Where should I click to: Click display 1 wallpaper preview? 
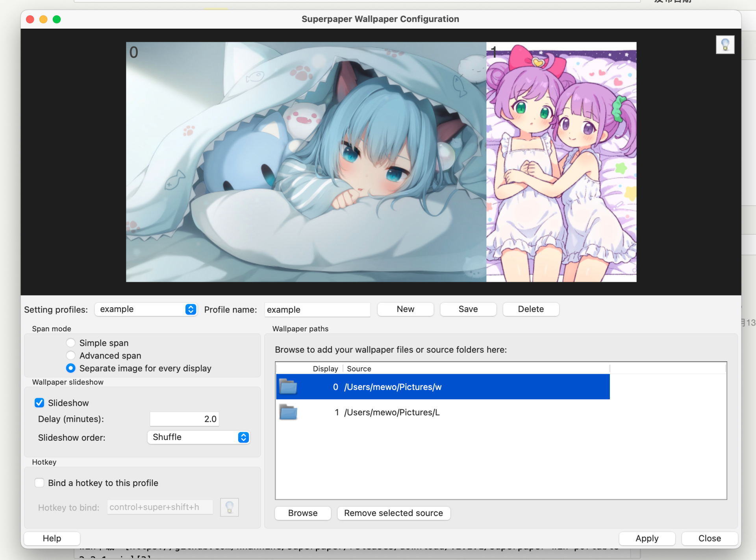pos(561,162)
